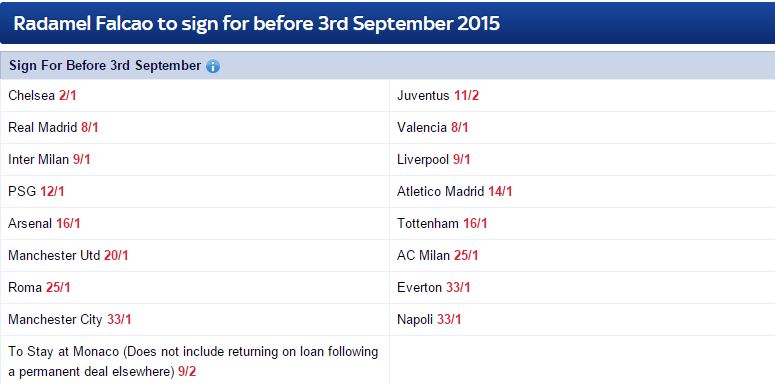Choose Napoli 33/1 odds
The image size is (775, 384).
click(x=449, y=319)
